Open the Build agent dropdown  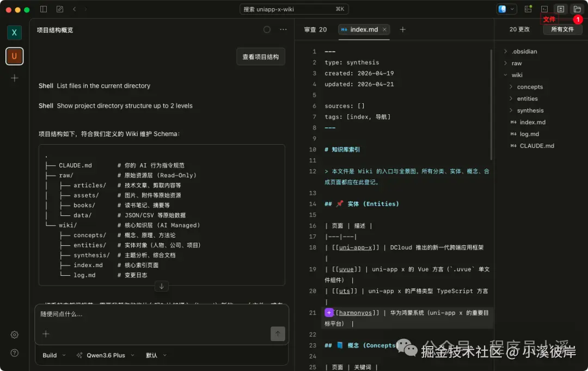coord(54,355)
